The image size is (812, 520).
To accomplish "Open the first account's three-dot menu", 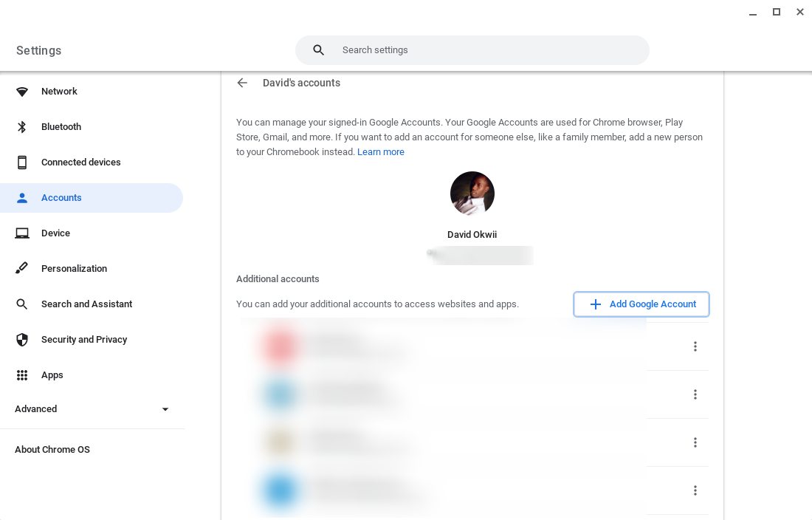I will pos(695,346).
